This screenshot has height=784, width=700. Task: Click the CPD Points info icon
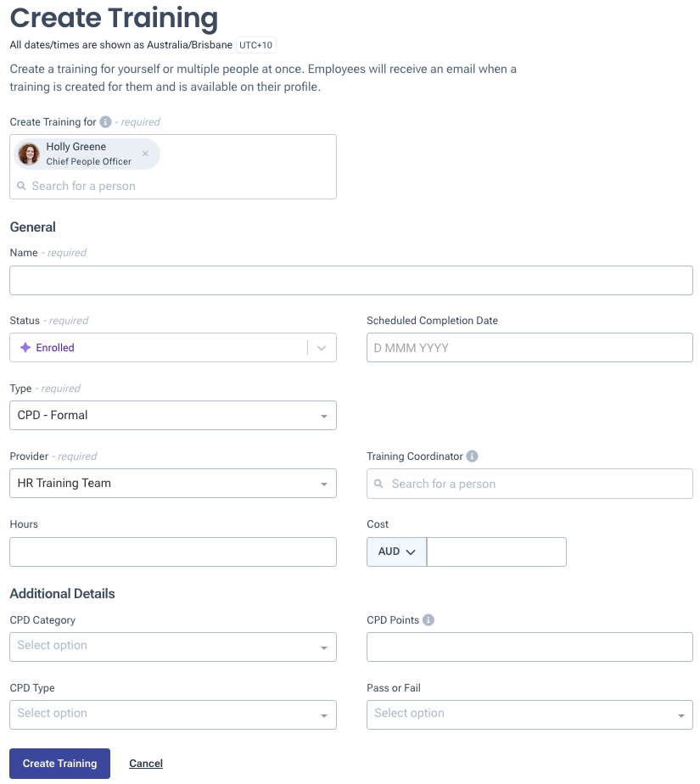tap(428, 620)
